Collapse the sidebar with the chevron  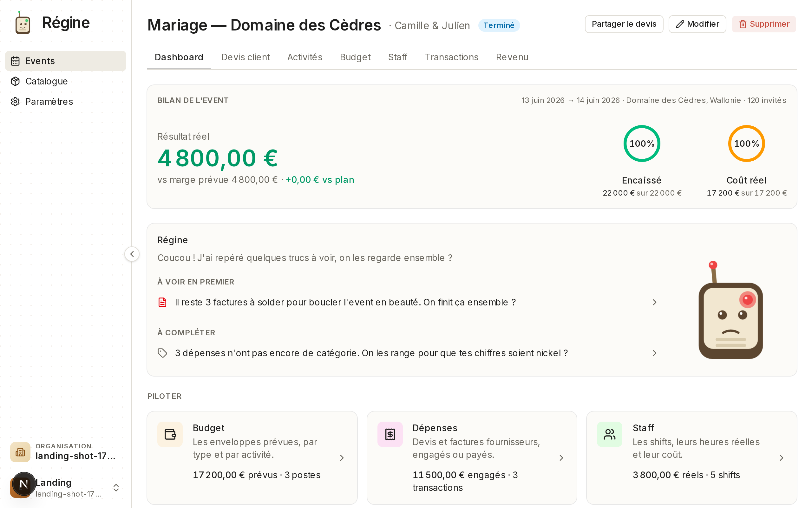click(132, 254)
